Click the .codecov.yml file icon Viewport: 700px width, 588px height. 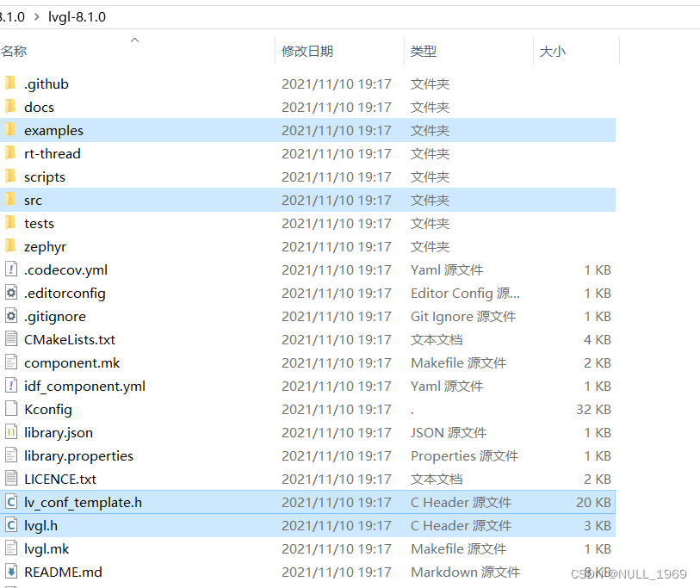point(11,269)
